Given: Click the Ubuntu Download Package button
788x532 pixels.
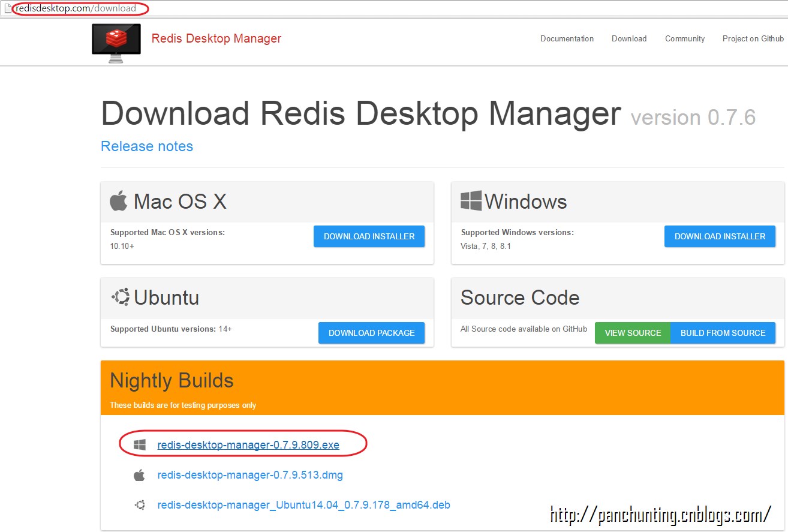Looking at the screenshot, I should point(371,333).
